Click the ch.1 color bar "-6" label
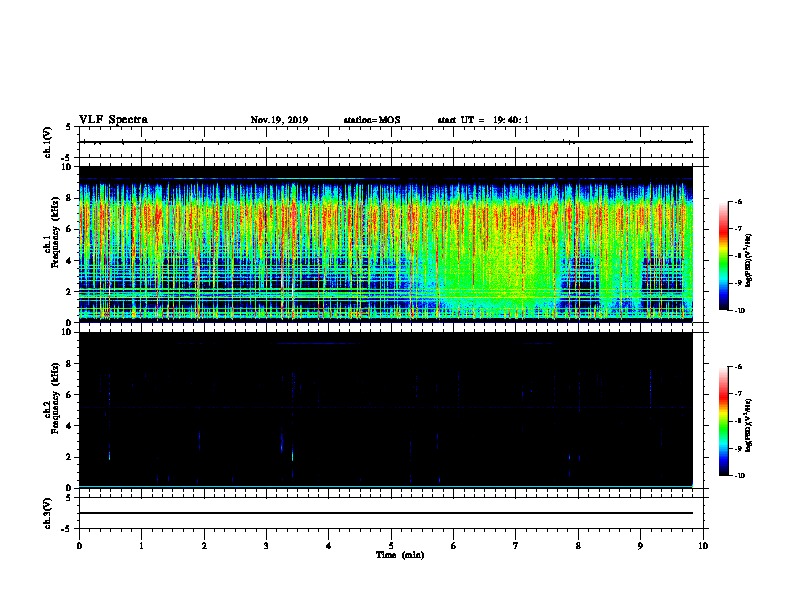The height and width of the screenshot is (612, 792). pos(738,201)
